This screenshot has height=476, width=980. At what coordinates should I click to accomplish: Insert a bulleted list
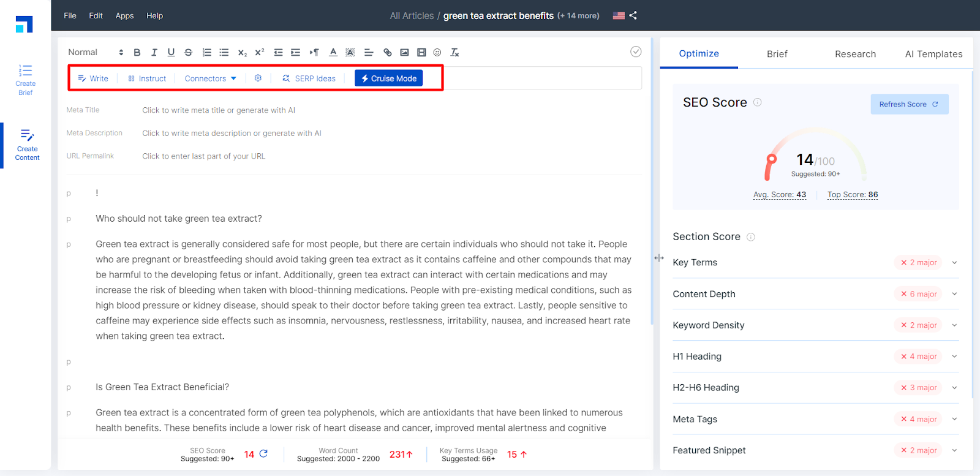click(224, 53)
